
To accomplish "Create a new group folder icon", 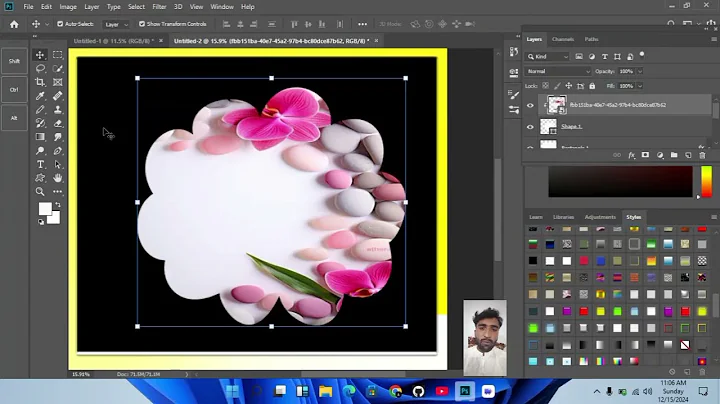I will click(x=674, y=155).
